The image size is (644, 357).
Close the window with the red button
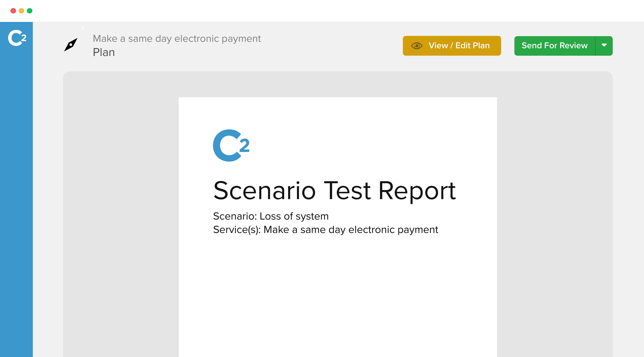click(13, 11)
